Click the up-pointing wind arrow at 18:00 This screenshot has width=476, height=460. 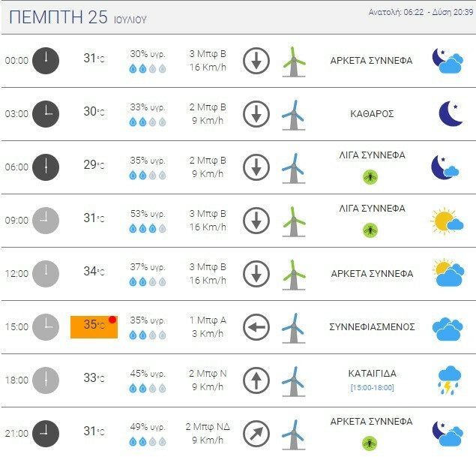pyautogui.click(x=256, y=380)
